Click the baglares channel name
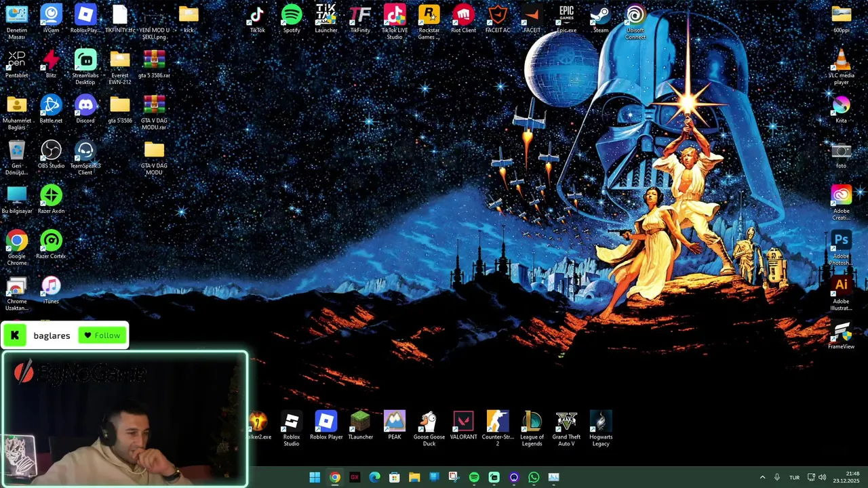 (x=52, y=335)
